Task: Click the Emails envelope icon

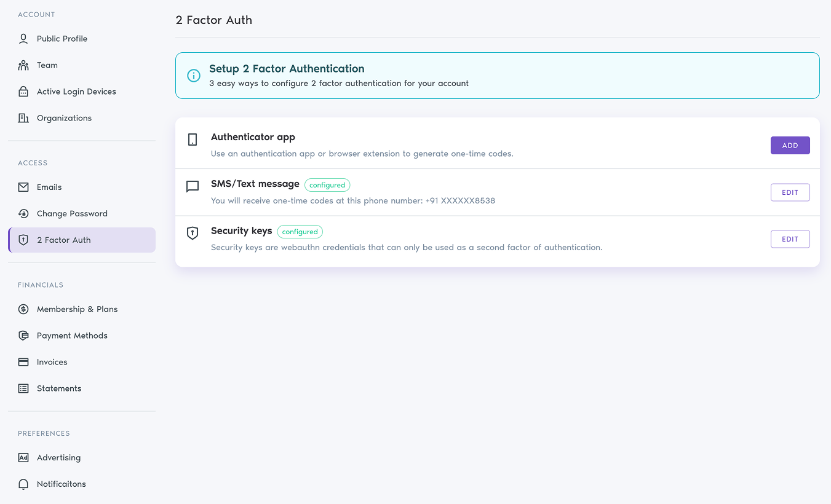Action: (x=23, y=187)
